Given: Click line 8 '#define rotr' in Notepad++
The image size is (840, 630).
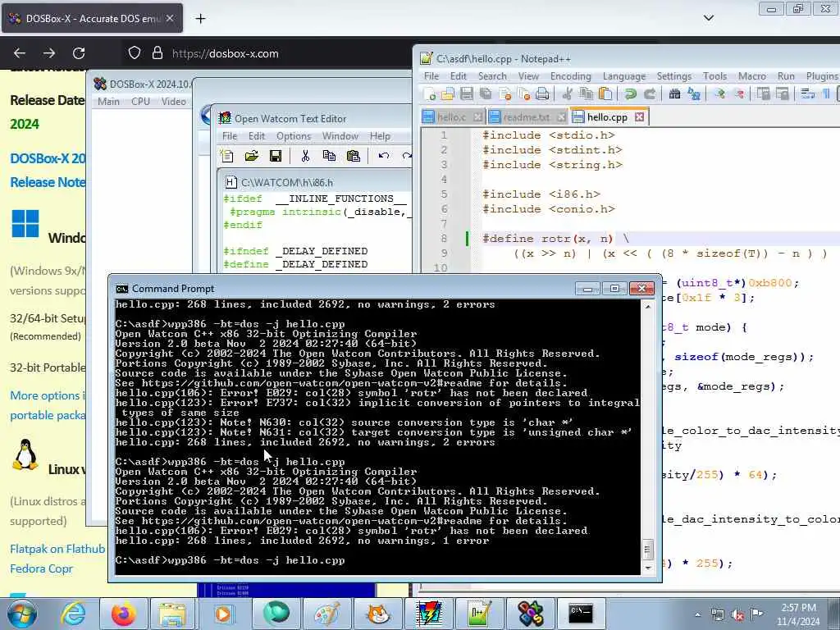Looking at the screenshot, I should coord(555,239).
